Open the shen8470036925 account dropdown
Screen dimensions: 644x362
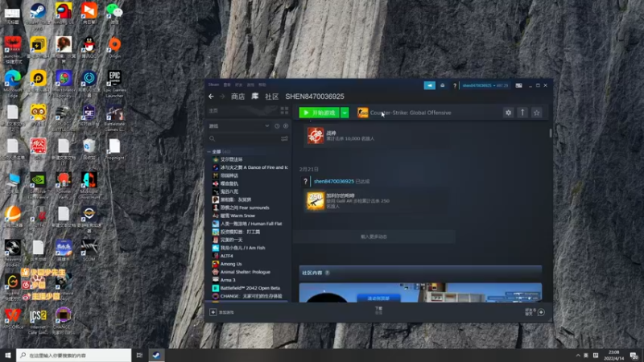coord(485,85)
